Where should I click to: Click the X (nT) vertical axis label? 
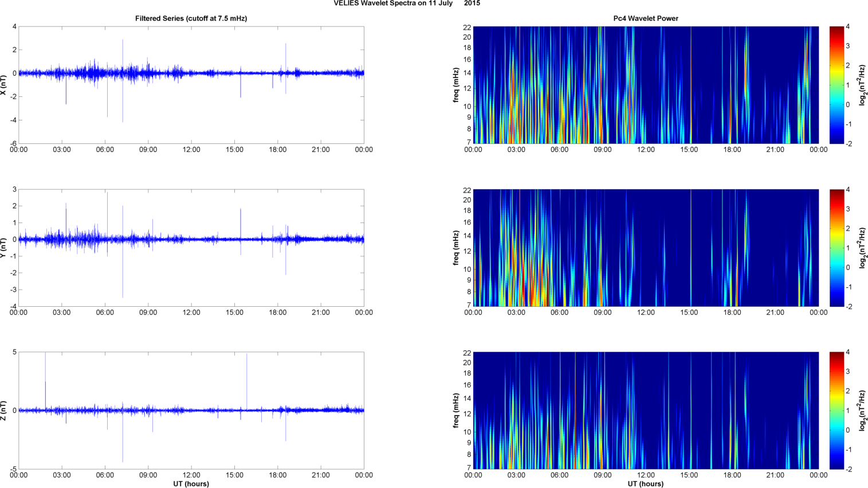3,85
